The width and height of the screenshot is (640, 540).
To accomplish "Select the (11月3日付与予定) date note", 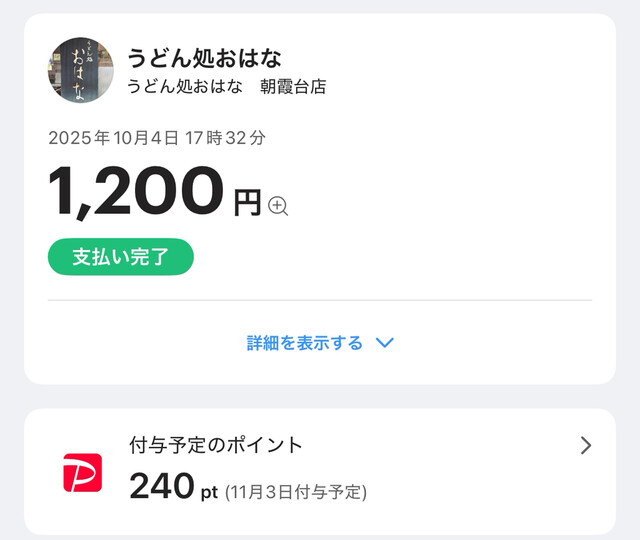I will [296, 492].
